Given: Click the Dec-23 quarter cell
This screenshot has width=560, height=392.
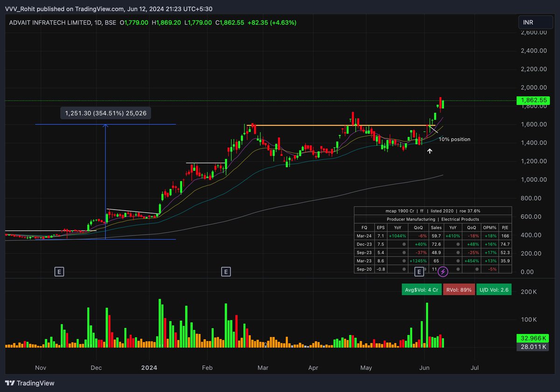Looking at the screenshot, I should point(364,244).
